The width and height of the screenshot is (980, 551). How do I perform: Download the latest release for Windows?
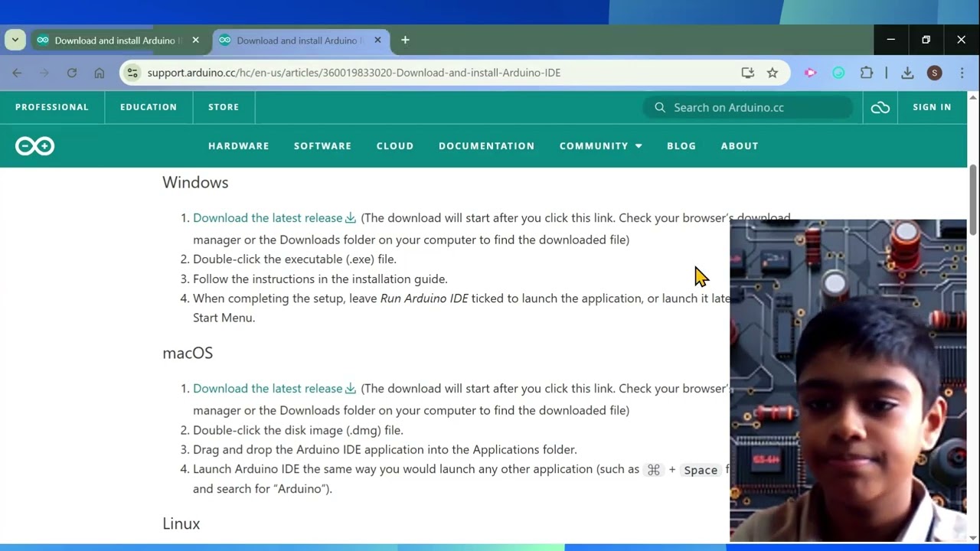[274, 218]
